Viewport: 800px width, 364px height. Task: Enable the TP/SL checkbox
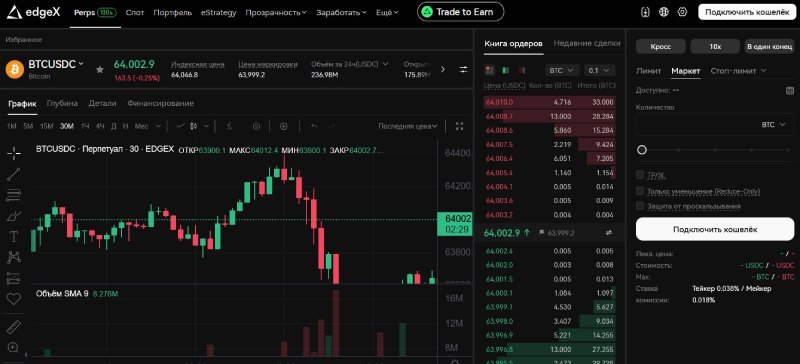(x=640, y=175)
